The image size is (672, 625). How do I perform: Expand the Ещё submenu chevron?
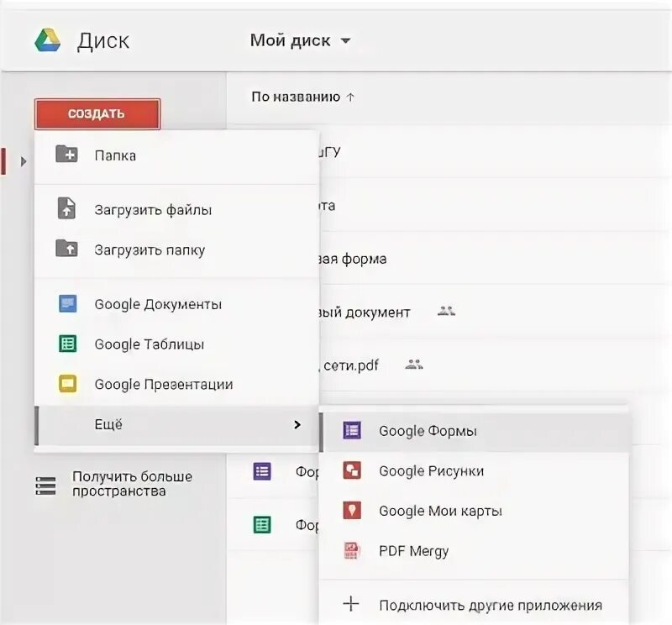297,424
